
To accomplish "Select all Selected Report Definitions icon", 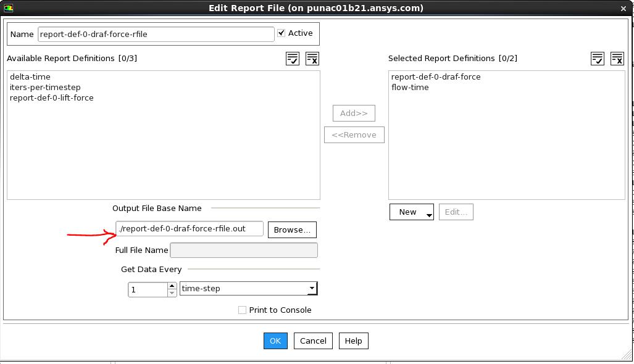I will tap(597, 59).
